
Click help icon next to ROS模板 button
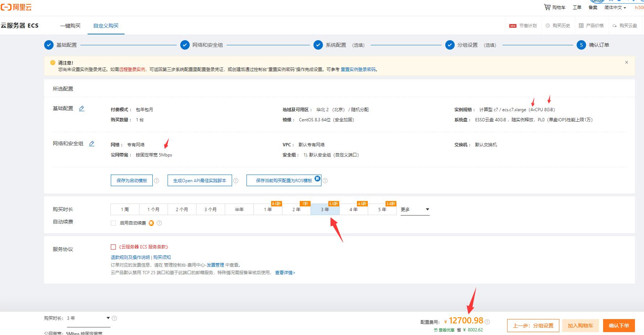pos(325,181)
